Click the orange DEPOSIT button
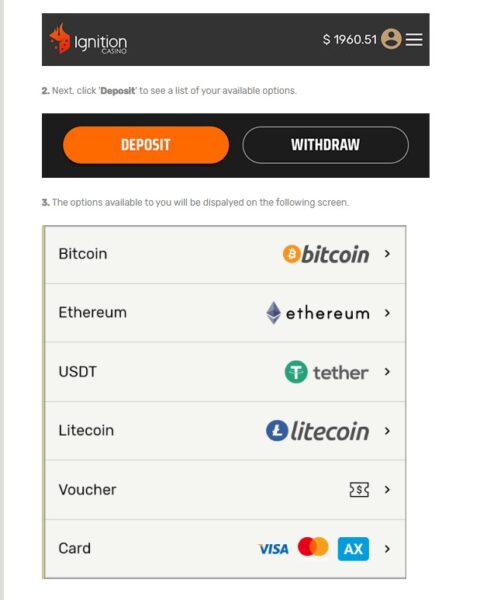This screenshot has width=487, height=600. 146,145
